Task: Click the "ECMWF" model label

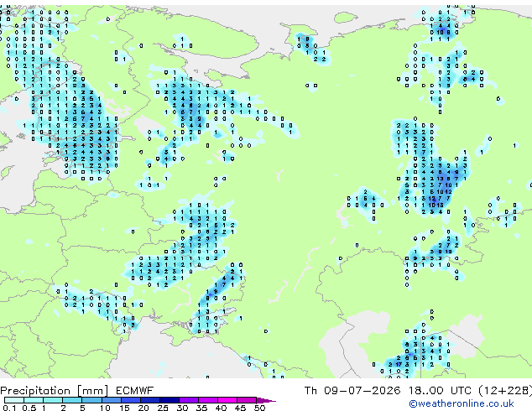Action: click(x=135, y=391)
